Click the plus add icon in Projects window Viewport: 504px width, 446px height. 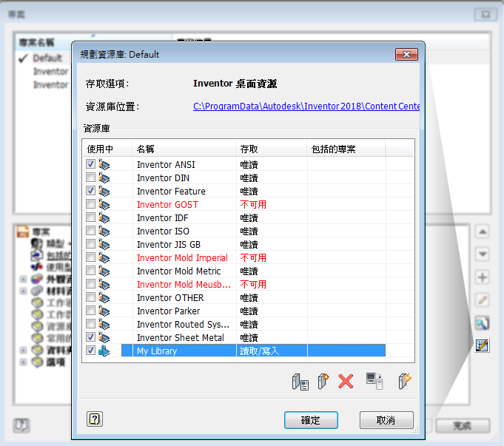pos(482,277)
